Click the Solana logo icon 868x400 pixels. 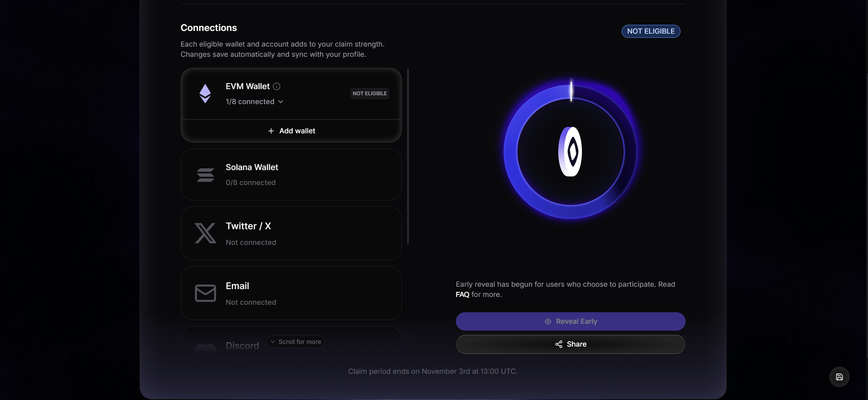pyautogui.click(x=205, y=175)
